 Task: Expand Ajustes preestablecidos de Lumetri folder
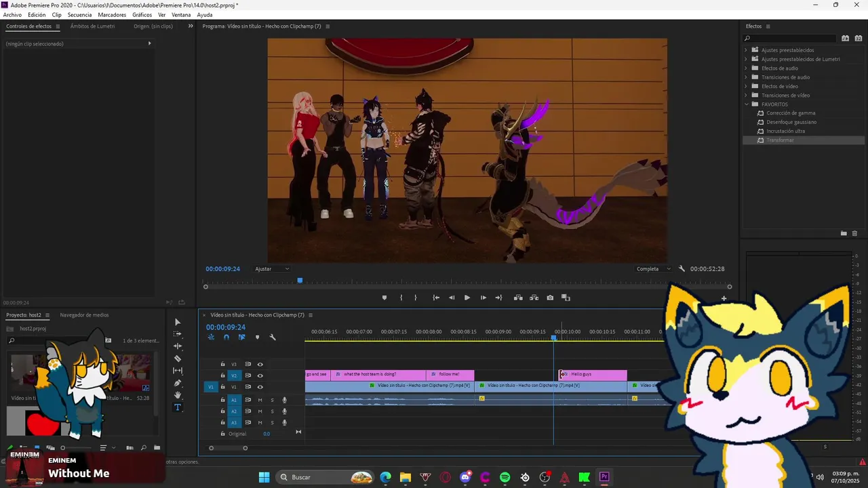746,59
